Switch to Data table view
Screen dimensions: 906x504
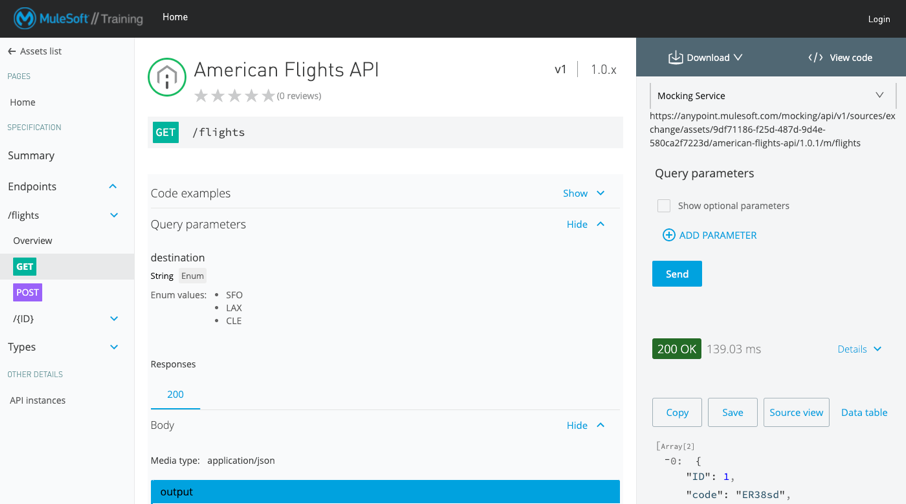(864, 413)
